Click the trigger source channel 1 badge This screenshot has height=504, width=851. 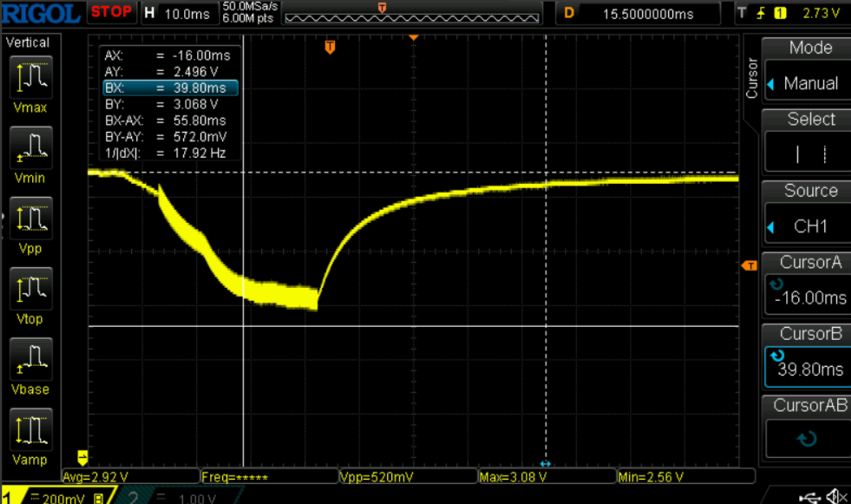pos(780,13)
